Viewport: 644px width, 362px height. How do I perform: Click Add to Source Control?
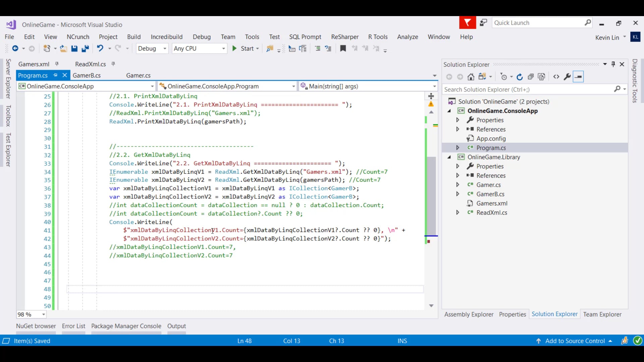[575, 341]
